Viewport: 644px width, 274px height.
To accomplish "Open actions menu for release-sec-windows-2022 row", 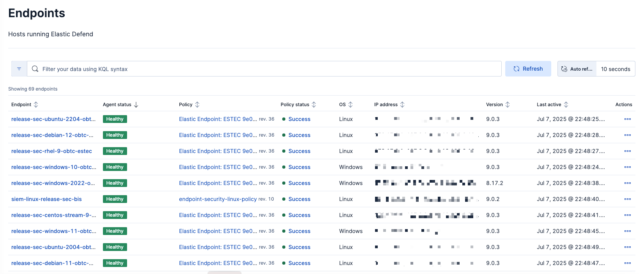I will click(x=627, y=183).
